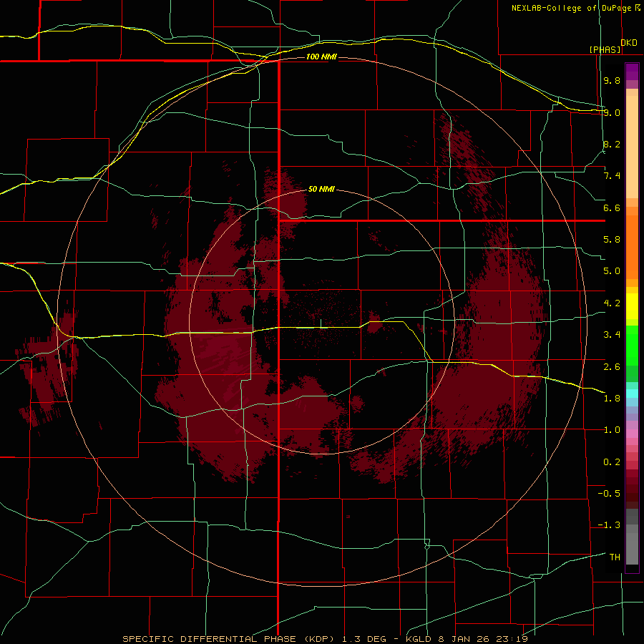Click the 1.8 value on the legend

(612, 399)
